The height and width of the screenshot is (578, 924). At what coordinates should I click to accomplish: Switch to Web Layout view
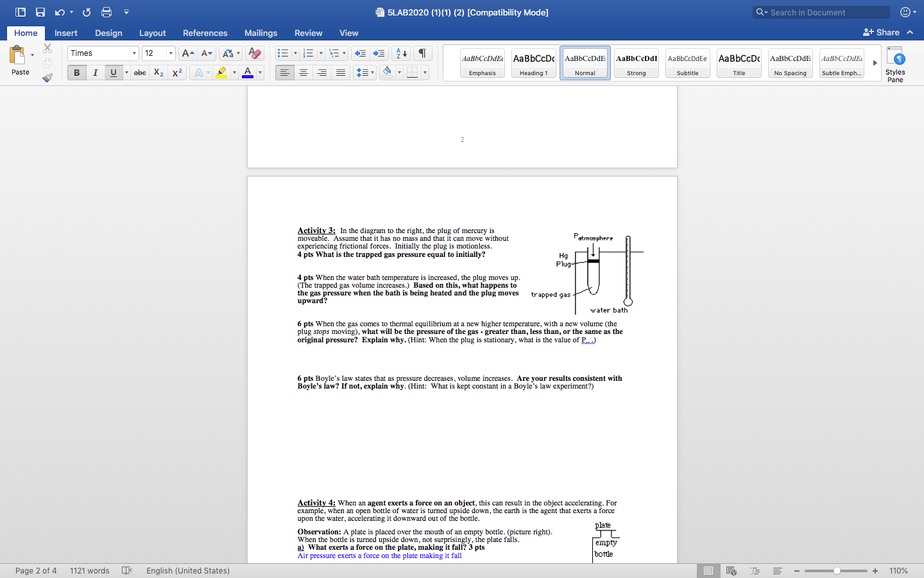click(x=731, y=570)
